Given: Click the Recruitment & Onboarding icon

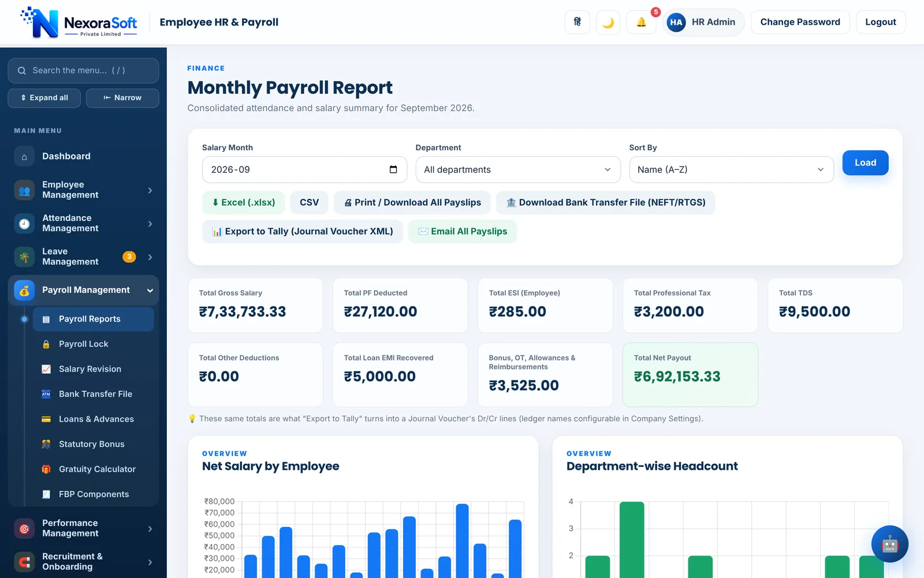Looking at the screenshot, I should click(x=24, y=562).
